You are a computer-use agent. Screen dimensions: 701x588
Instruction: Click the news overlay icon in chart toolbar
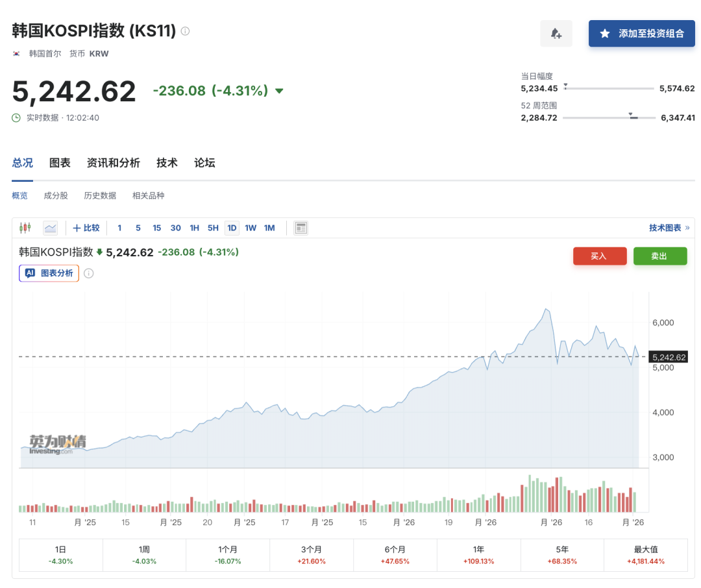301,228
